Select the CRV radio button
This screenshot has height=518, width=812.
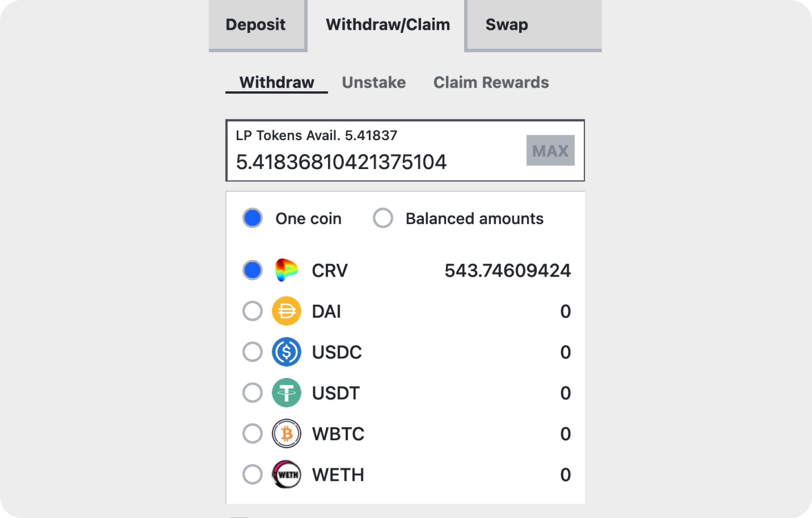(x=253, y=270)
